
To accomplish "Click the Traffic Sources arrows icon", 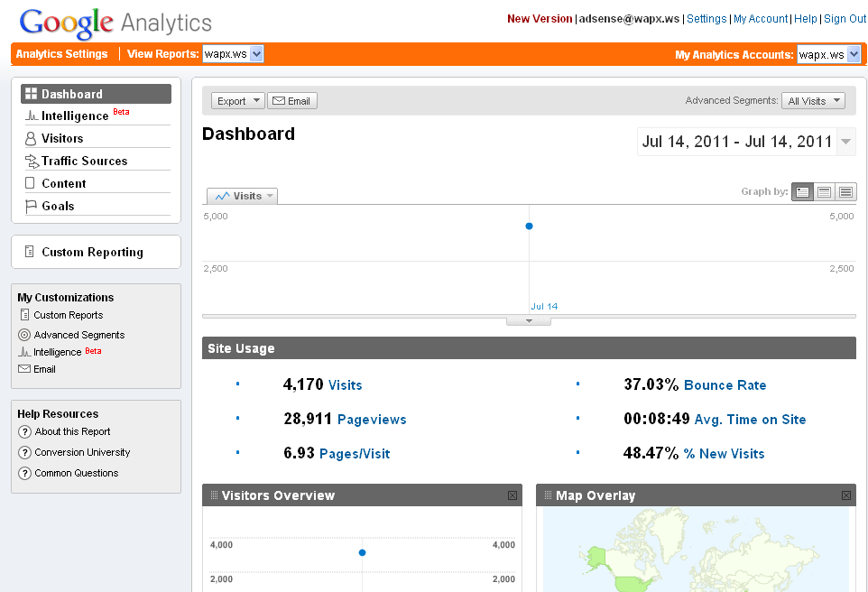I will coord(32,162).
